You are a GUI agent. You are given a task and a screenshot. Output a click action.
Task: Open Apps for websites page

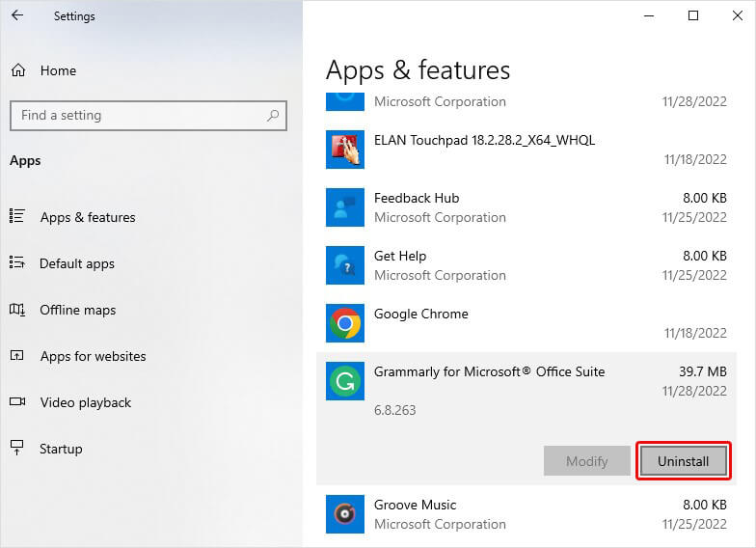tap(93, 357)
